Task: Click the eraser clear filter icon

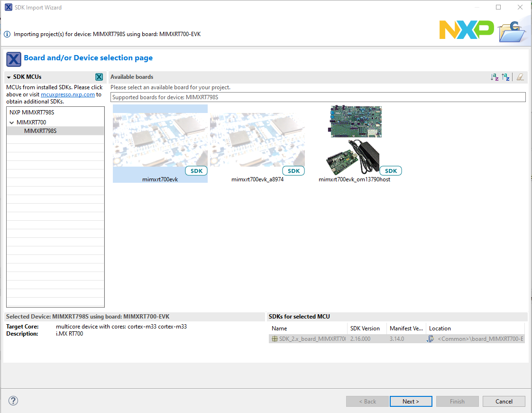Action: (x=520, y=77)
